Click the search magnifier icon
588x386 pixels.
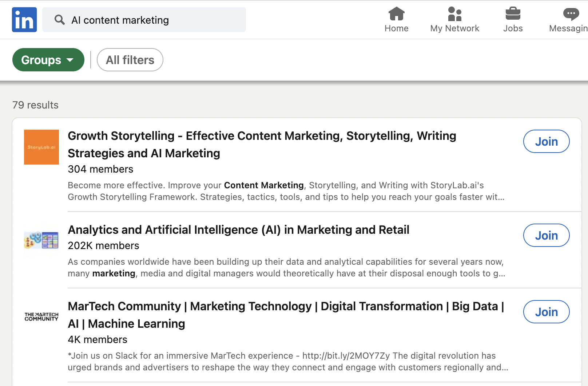(59, 20)
